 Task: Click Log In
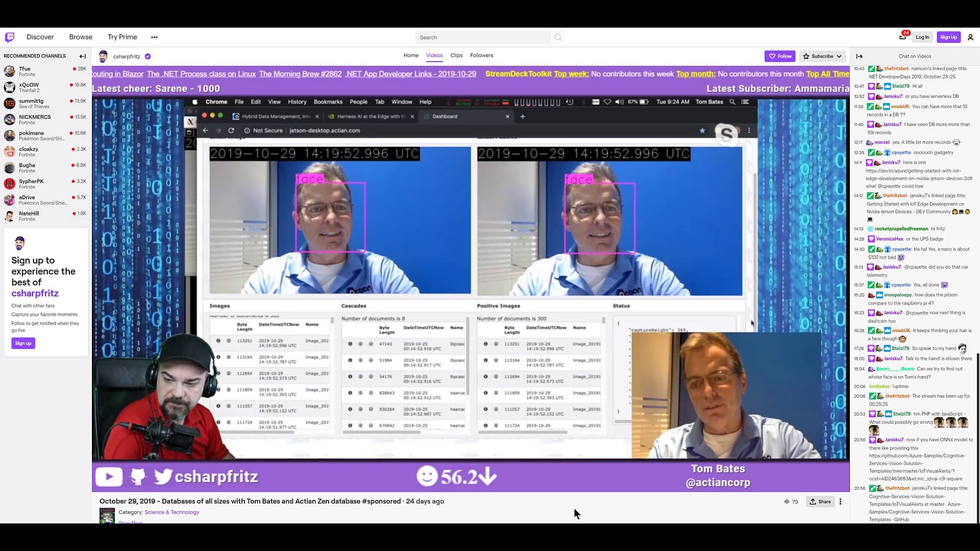(922, 37)
